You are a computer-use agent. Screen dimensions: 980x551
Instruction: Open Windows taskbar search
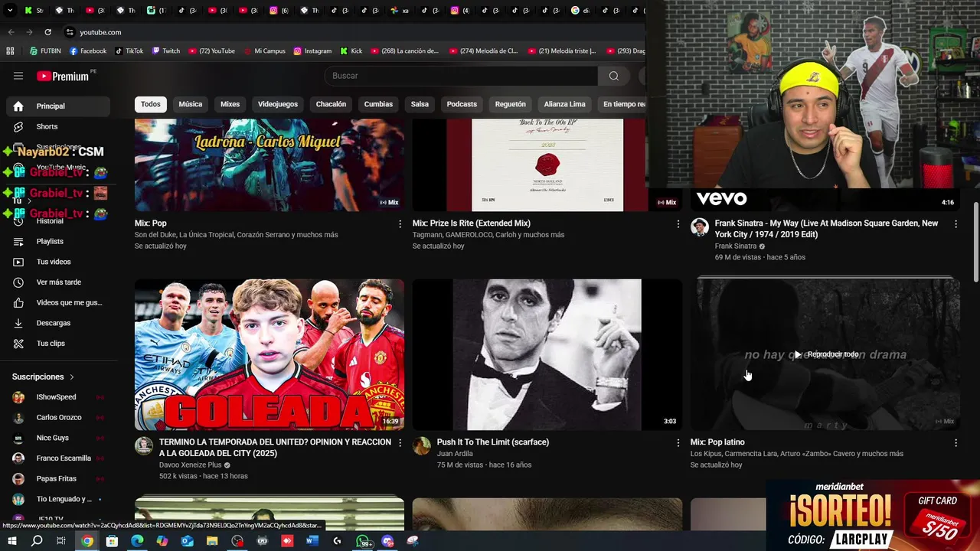37,541
